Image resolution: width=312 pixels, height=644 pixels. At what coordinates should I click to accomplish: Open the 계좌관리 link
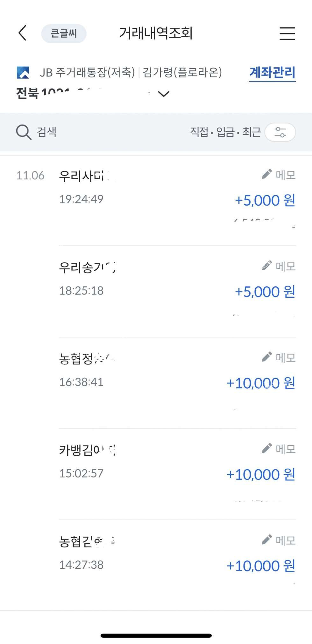pyautogui.click(x=272, y=73)
